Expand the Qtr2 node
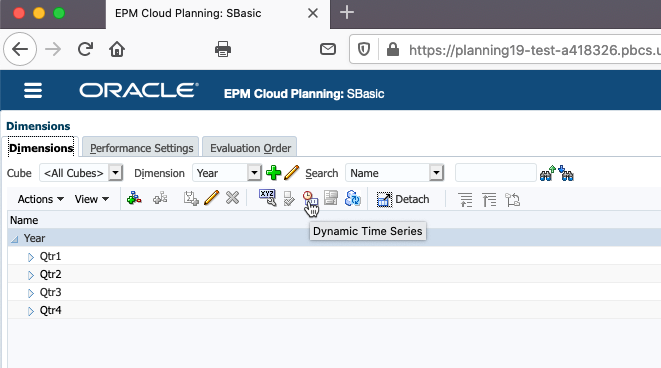 pyautogui.click(x=31, y=275)
